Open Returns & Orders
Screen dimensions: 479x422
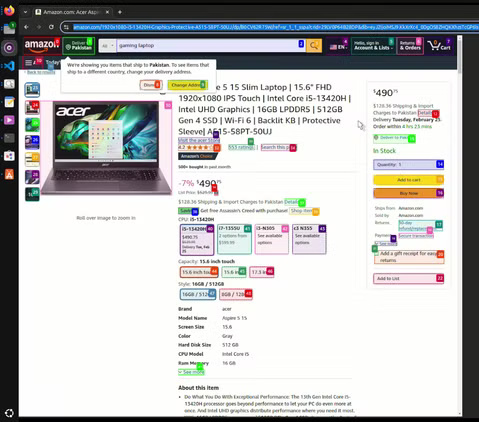(x=410, y=46)
